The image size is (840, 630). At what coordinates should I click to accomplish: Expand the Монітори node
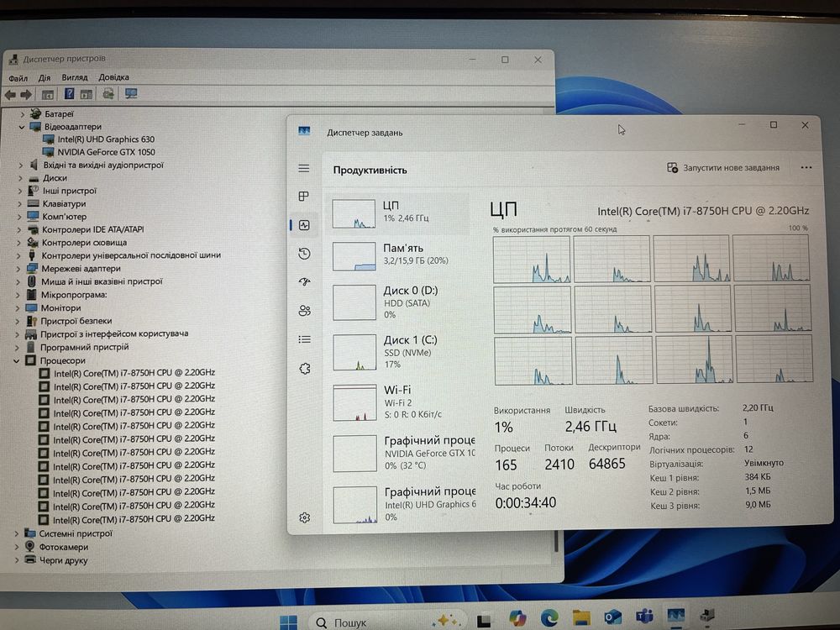coord(18,308)
